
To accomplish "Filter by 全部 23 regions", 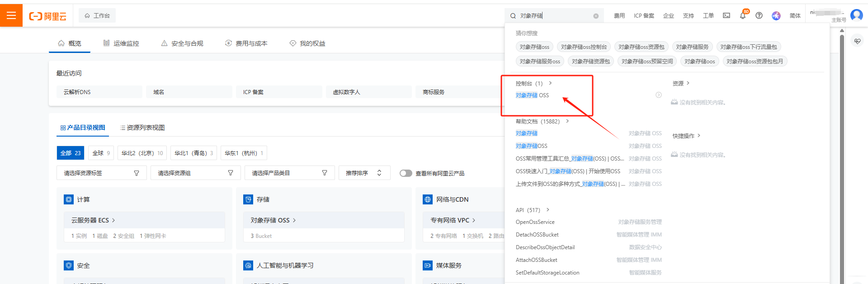I will 71,153.
